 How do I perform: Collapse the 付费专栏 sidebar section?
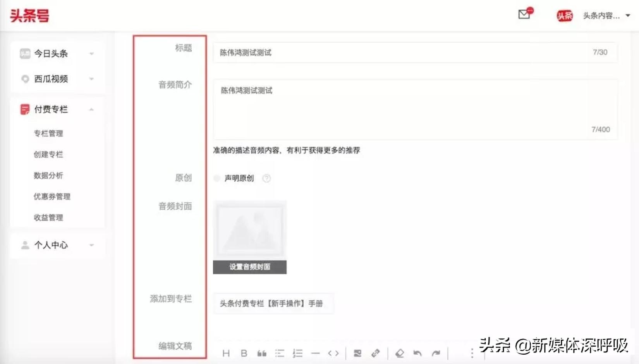pos(91,109)
